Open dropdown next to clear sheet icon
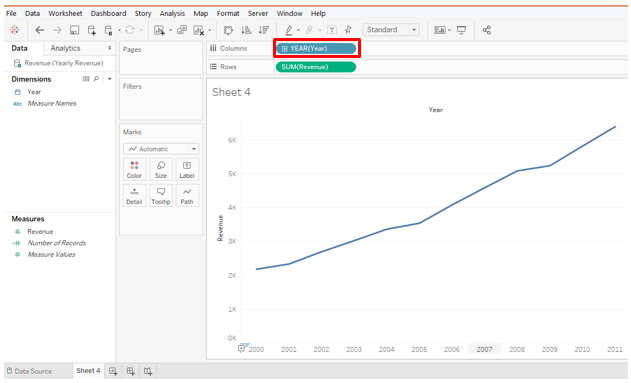631x383 pixels. point(210,30)
